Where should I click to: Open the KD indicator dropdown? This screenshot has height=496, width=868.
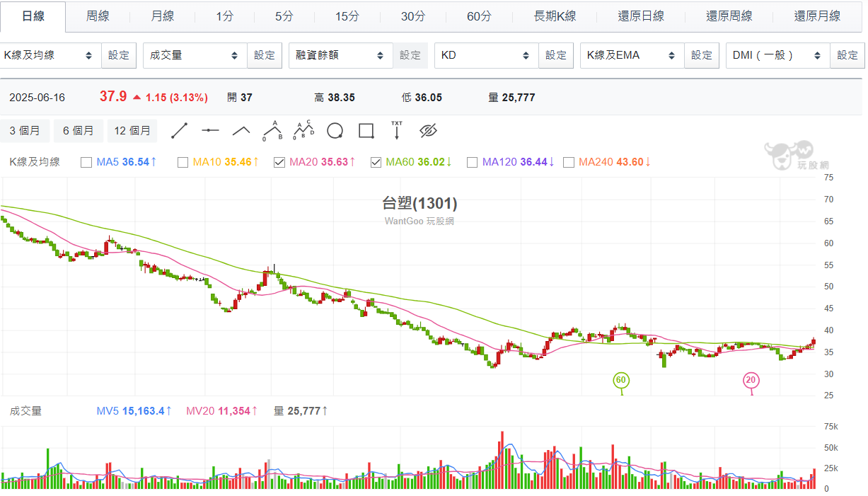(486, 55)
